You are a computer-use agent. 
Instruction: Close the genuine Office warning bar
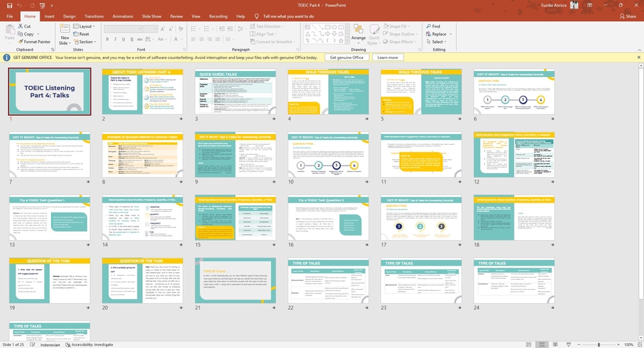[x=639, y=58]
